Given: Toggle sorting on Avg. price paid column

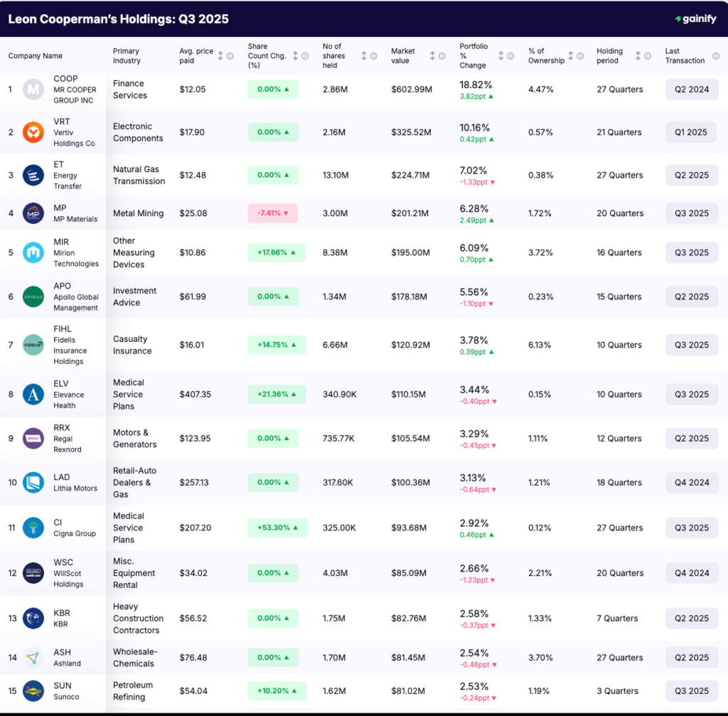Looking at the screenshot, I should [x=221, y=55].
